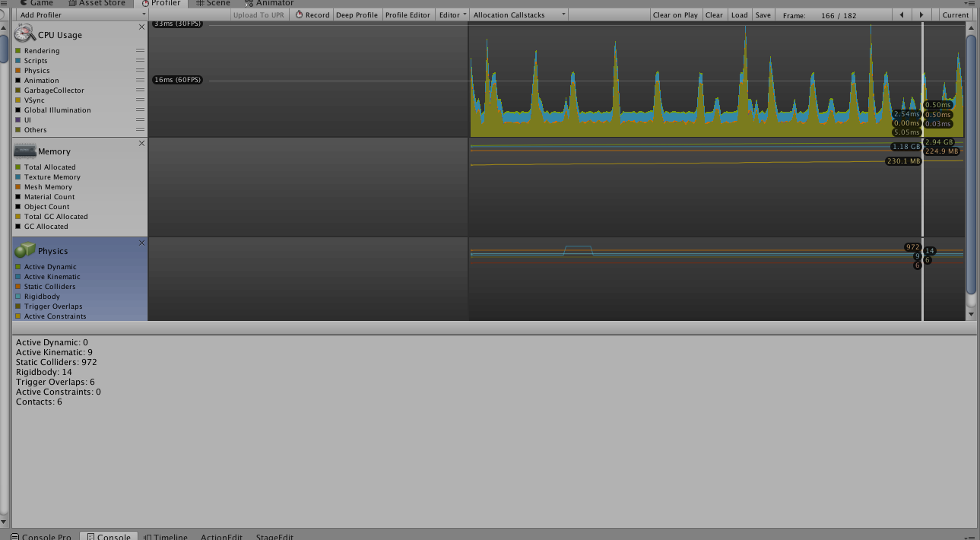Toggle Rendering color swatch in CPU Usage
Screen dimensions: 980x540
click(x=17, y=51)
